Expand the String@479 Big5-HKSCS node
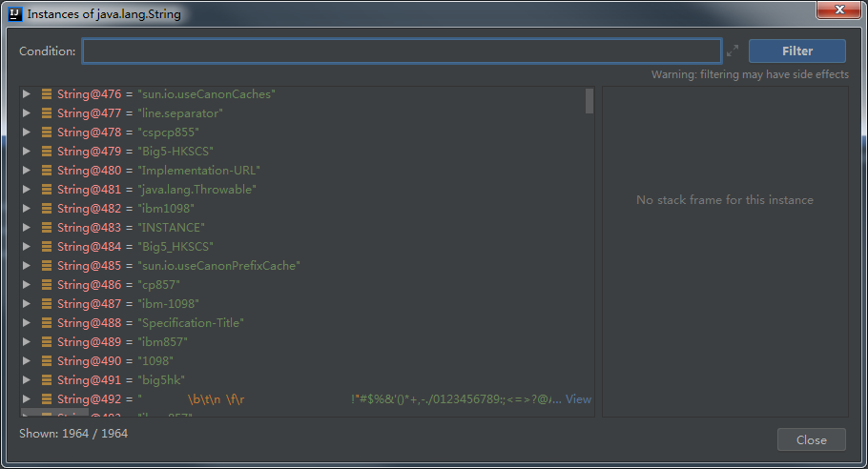This screenshot has height=469, width=868. 26,151
